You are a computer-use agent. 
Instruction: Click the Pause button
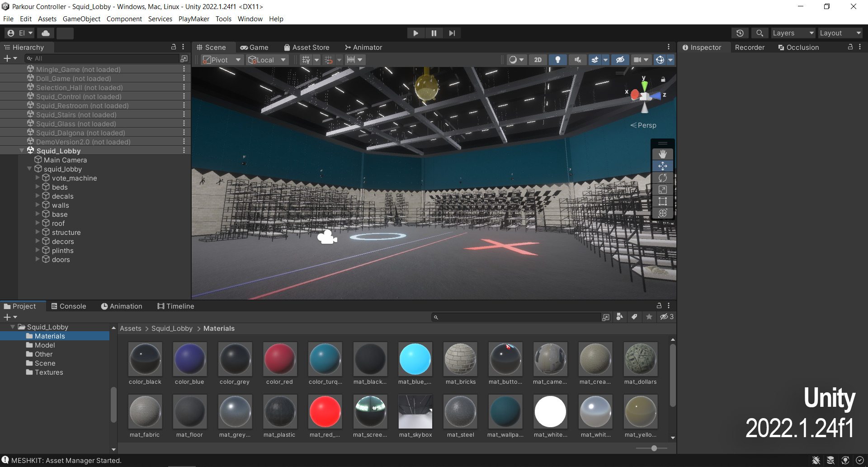click(434, 33)
